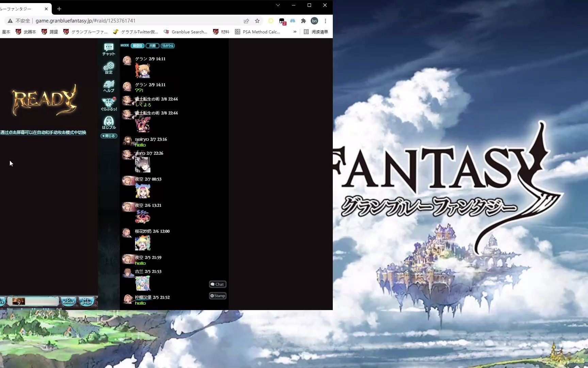Click the blue butterfly extension icon
588x368 pixels.
click(x=293, y=21)
